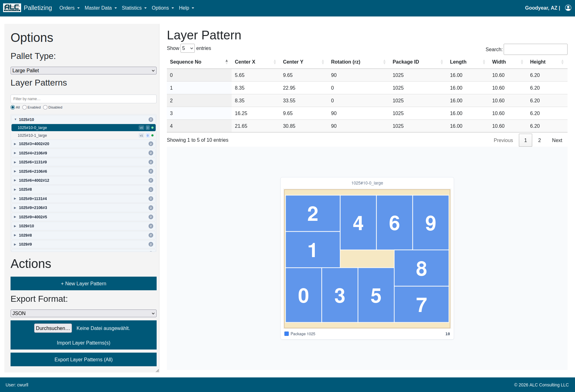Sort table by Length arrows

point(484,62)
